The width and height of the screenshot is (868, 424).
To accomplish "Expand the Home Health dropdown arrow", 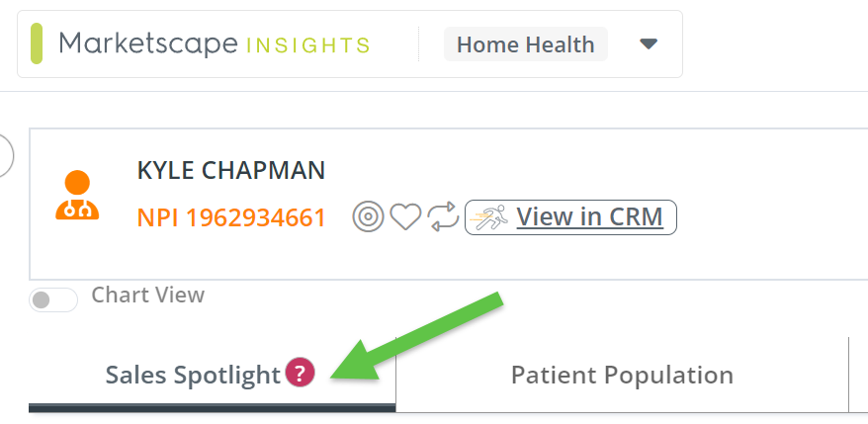I will click(x=649, y=44).
